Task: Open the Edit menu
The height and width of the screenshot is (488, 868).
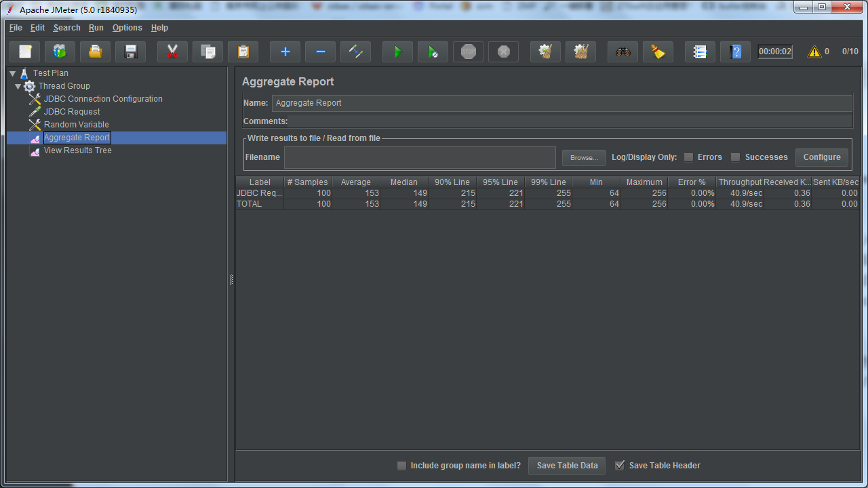Action: click(37, 28)
